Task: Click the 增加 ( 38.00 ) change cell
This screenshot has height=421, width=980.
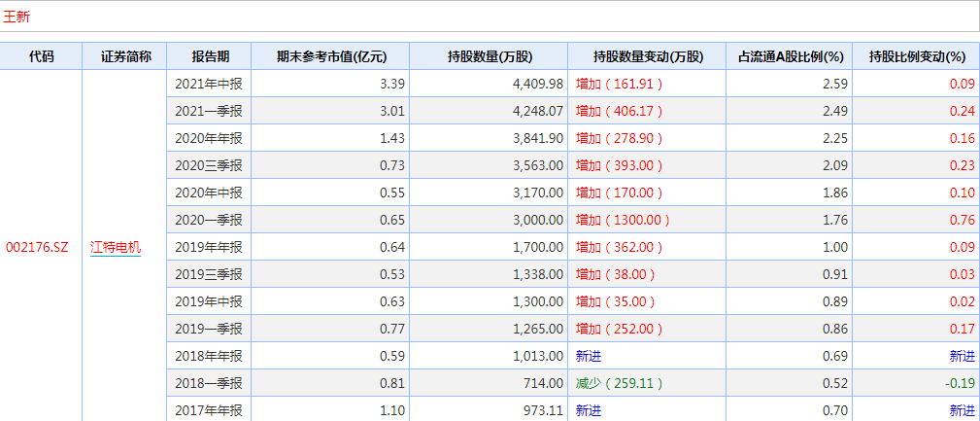Action: click(647, 274)
